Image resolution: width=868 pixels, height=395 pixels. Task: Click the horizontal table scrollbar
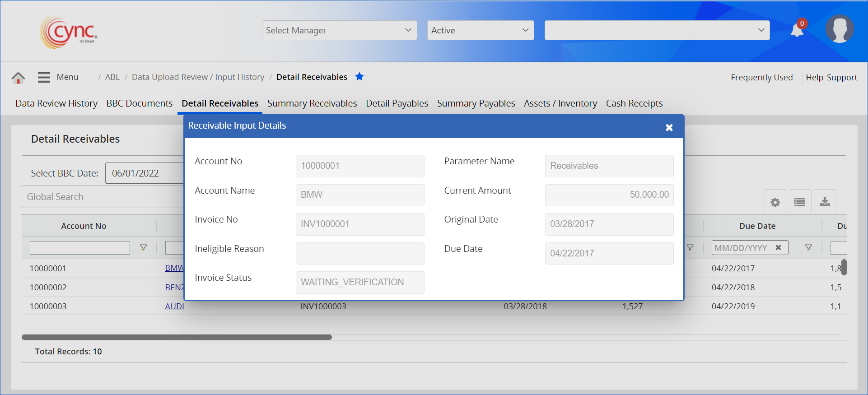coord(177,337)
